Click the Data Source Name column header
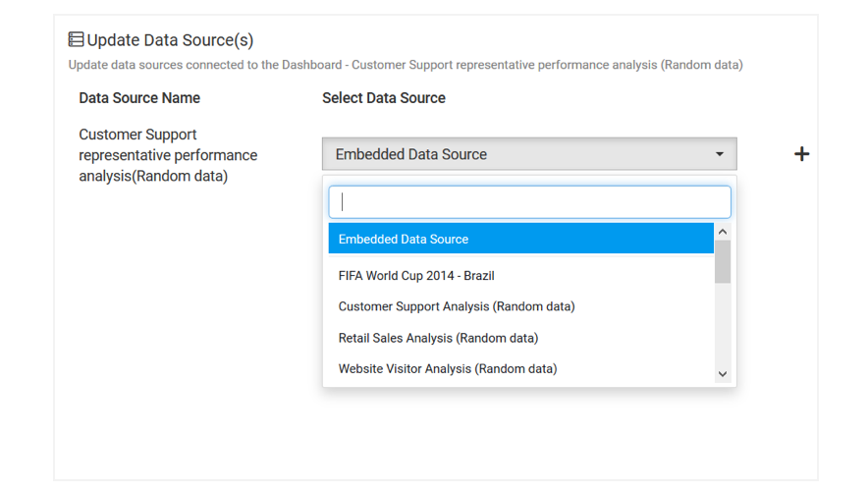This screenshot has width=868, height=491. (x=139, y=98)
